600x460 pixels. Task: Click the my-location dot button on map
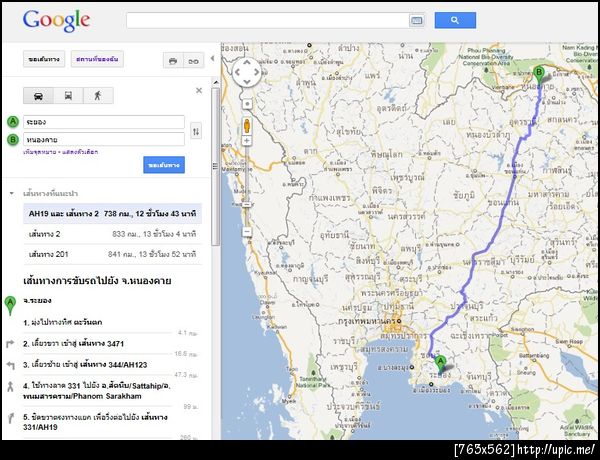(248, 104)
